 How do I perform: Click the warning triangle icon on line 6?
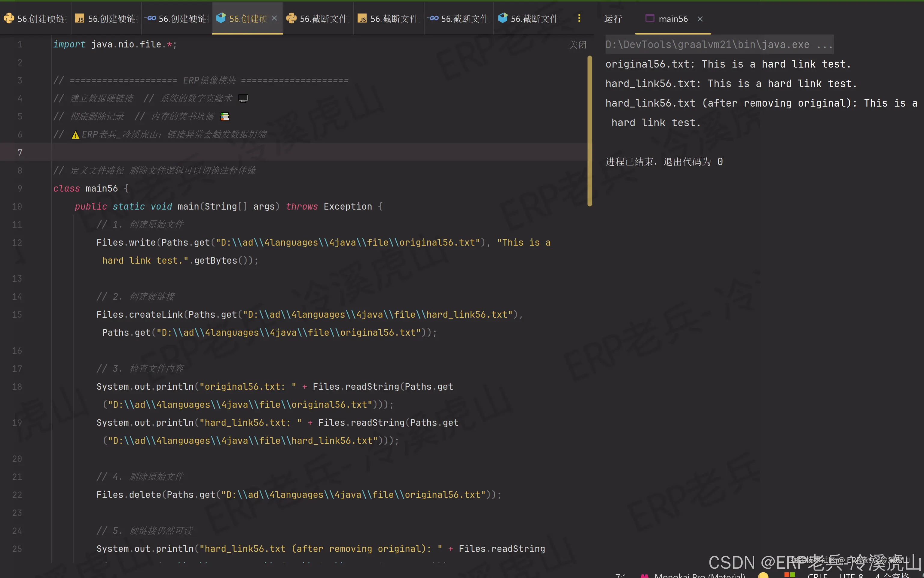(75, 135)
